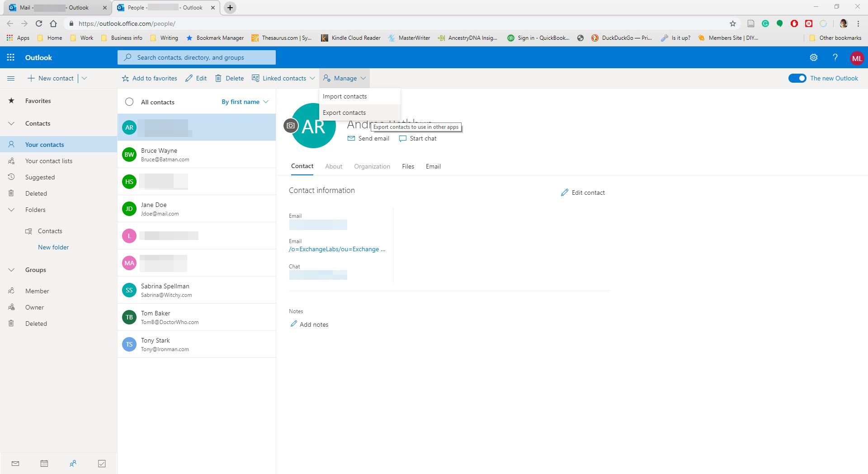
Task: Switch to Calendar via bottom icon
Action: pyautogui.click(x=44, y=463)
